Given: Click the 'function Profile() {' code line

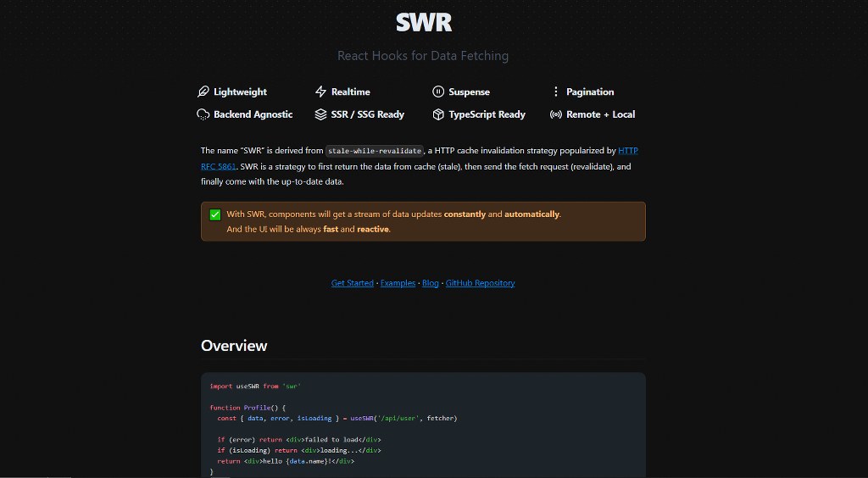Looking at the screenshot, I should (248, 408).
